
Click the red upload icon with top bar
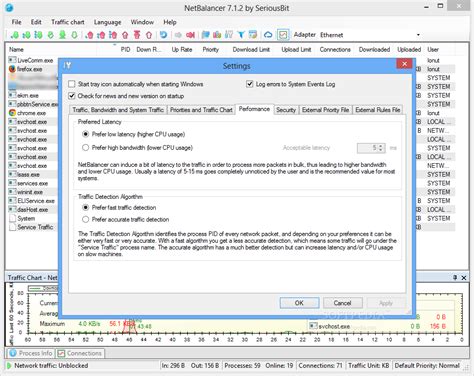coord(137,35)
